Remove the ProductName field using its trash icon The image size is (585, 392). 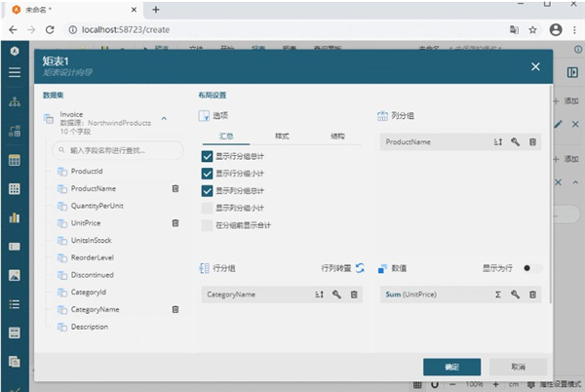point(175,188)
